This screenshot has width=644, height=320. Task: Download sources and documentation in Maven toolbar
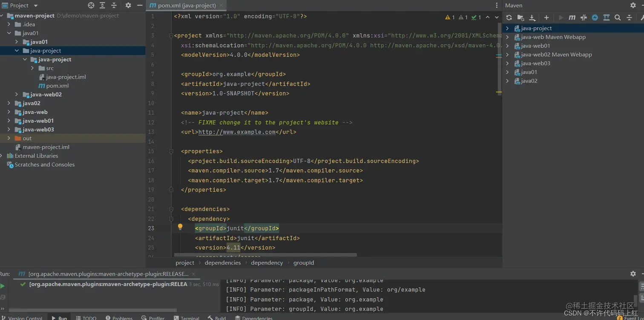pyautogui.click(x=532, y=17)
